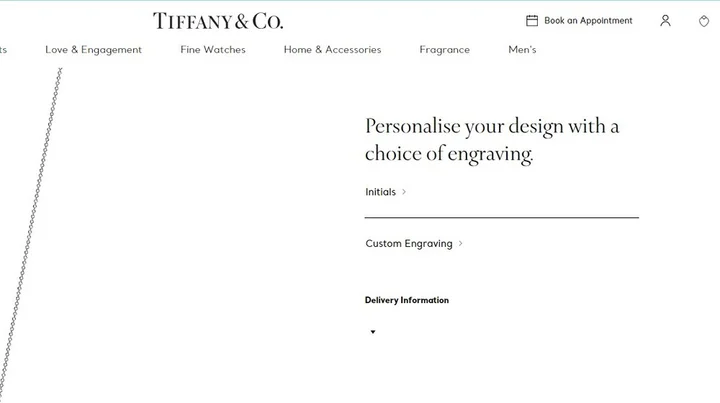Open the heart-shaped wishlist icon

click(704, 21)
